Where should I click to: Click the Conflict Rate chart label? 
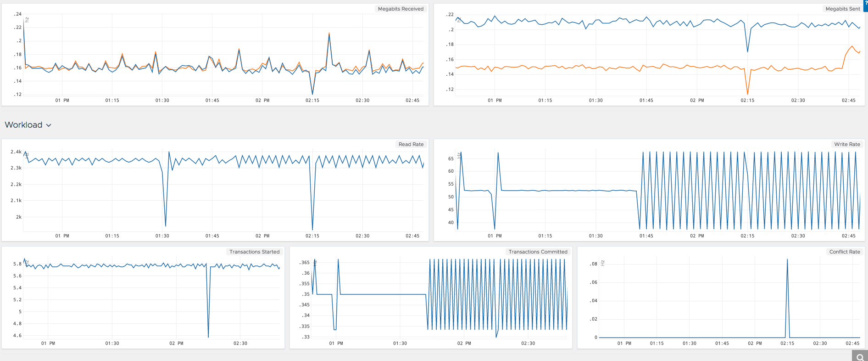pos(844,252)
